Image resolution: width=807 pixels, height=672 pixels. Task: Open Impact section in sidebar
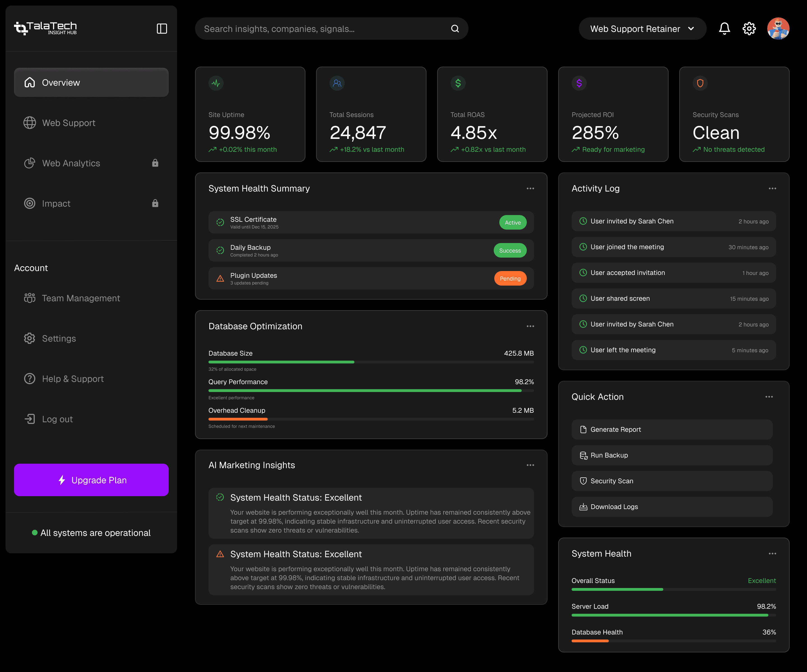point(91,204)
